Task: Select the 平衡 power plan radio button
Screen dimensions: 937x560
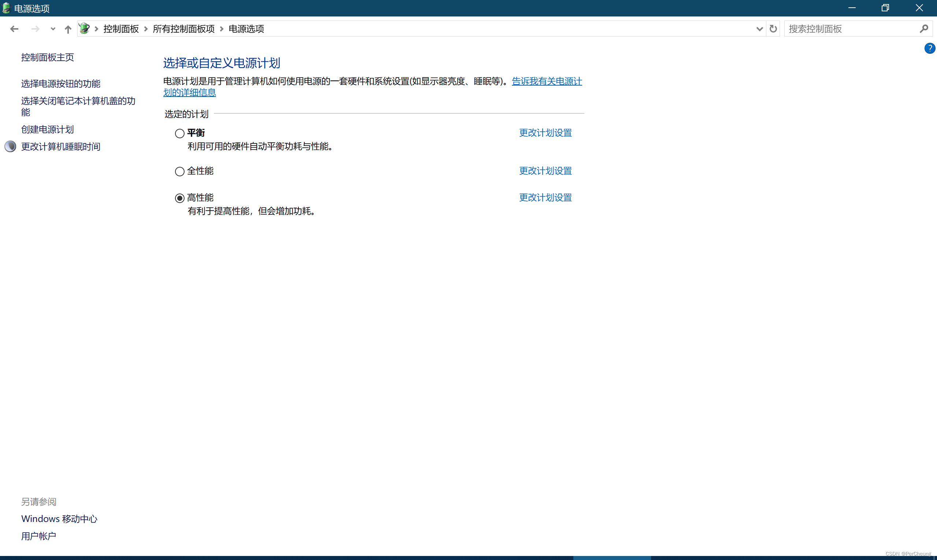Action: click(180, 134)
